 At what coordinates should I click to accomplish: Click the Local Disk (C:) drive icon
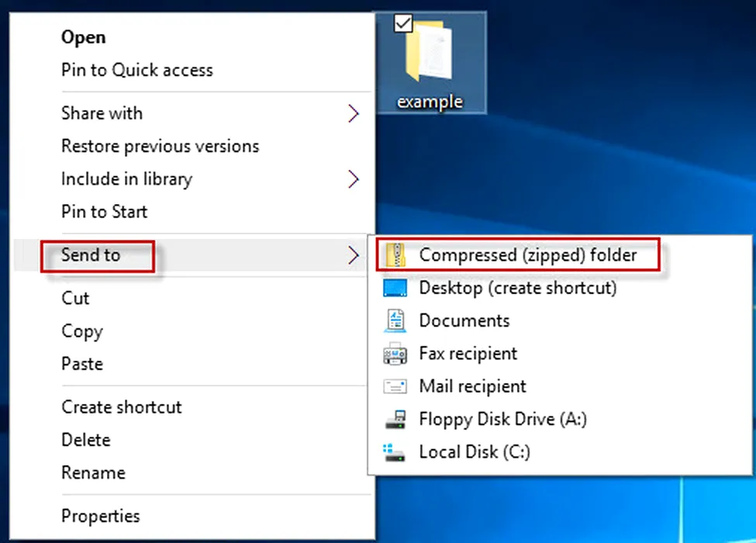(x=395, y=452)
